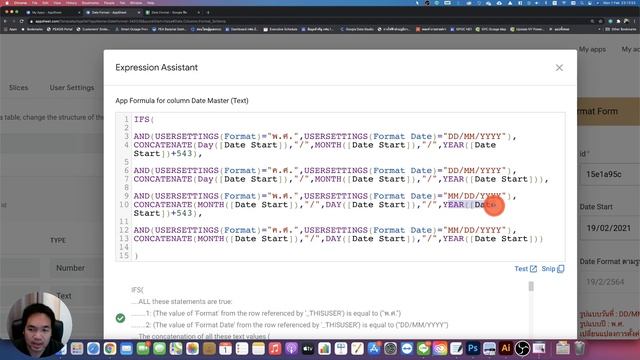The image size is (640, 360).
Task: Open the Text type dropdown
Action: [77, 295]
